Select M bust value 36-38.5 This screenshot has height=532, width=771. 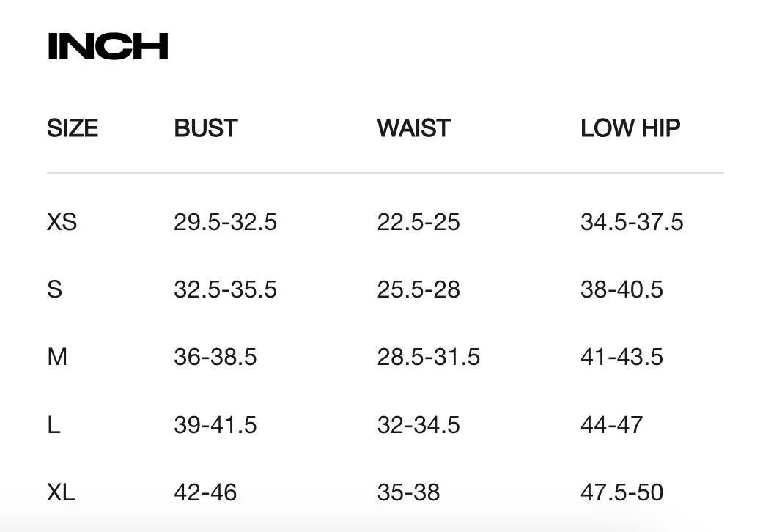[x=215, y=356]
